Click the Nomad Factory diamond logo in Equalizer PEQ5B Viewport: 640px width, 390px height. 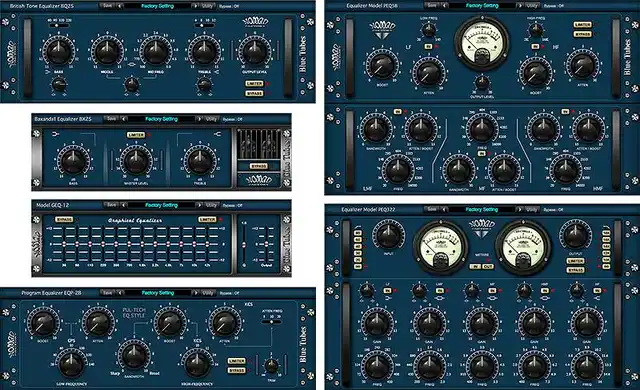(382, 29)
